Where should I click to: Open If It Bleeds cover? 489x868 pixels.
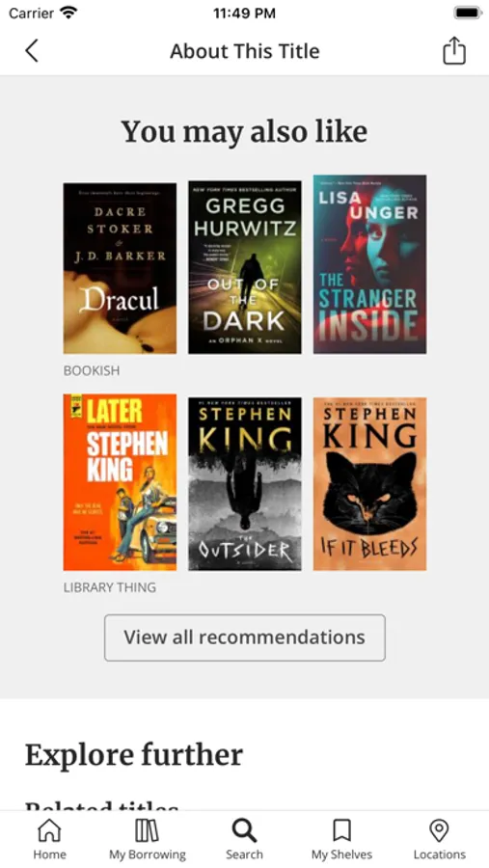[x=370, y=484]
